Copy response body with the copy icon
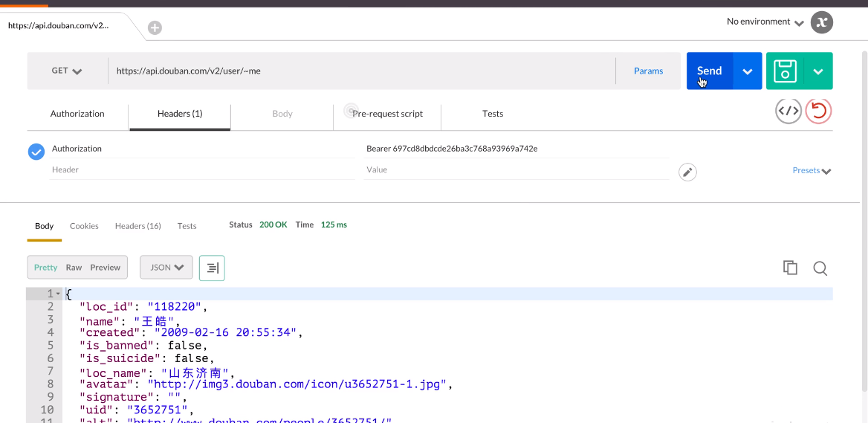The image size is (868, 423). click(x=790, y=268)
